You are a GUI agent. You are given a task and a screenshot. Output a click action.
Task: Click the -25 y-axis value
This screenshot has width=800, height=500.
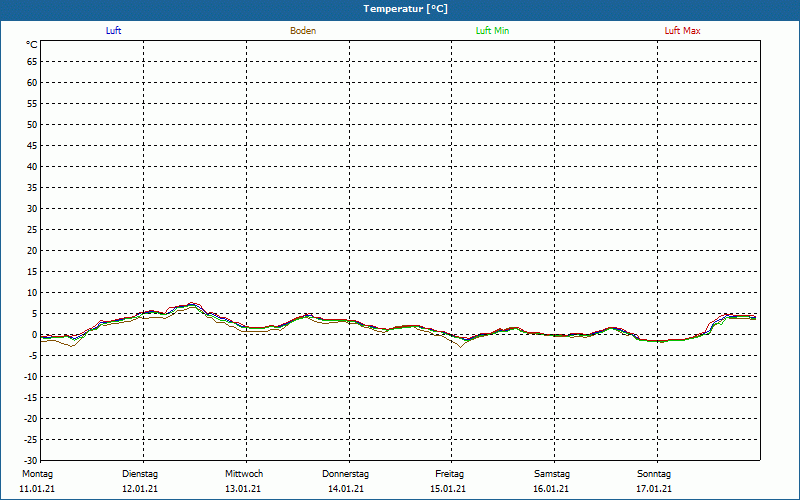(x=31, y=440)
